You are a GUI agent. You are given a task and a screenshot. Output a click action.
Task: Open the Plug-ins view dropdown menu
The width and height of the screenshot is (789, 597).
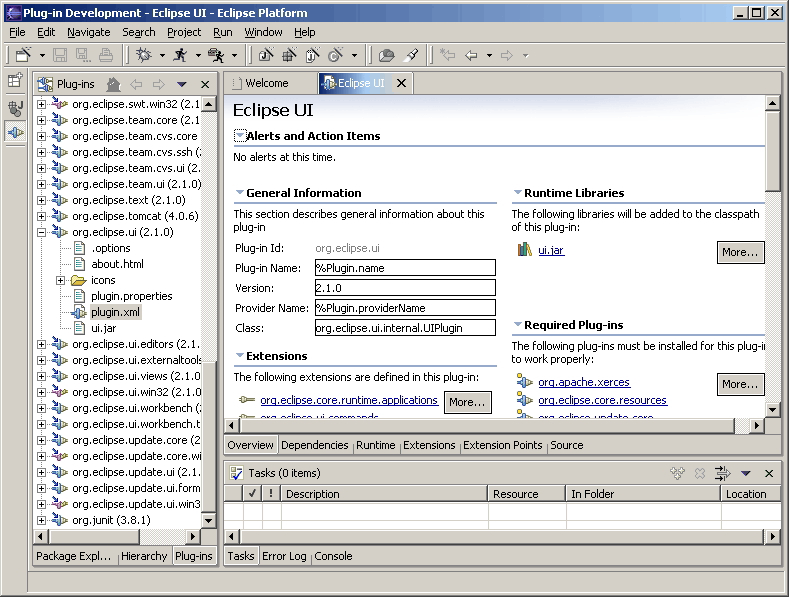coord(182,85)
